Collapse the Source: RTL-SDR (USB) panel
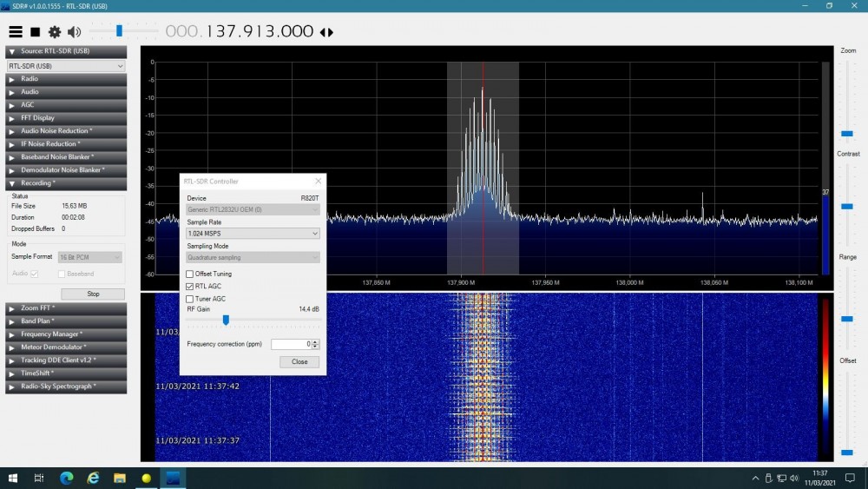 (x=66, y=51)
